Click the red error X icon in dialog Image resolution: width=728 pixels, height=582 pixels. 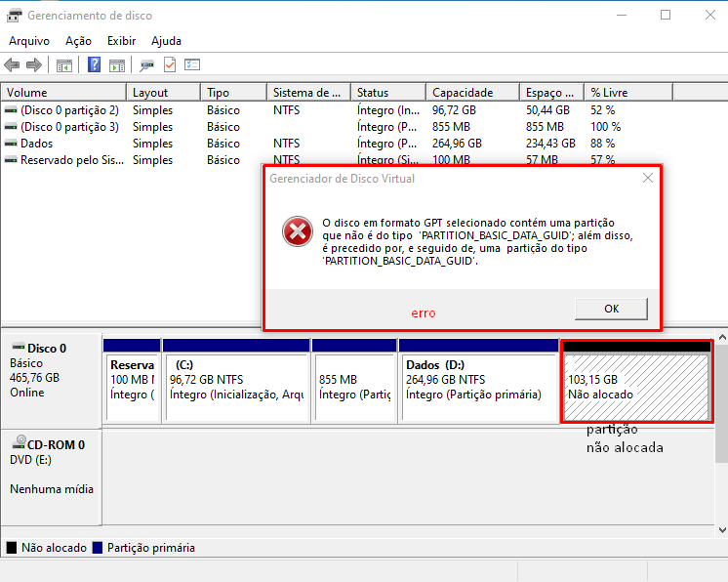tap(298, 231)
